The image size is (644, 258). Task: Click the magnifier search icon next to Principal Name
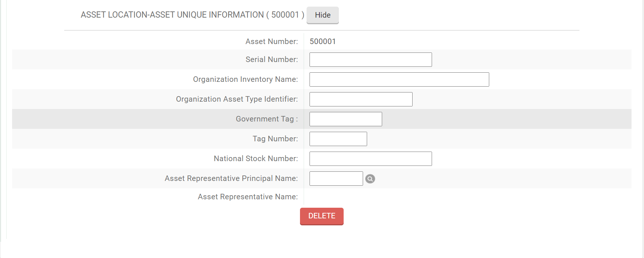coord(370,178)
